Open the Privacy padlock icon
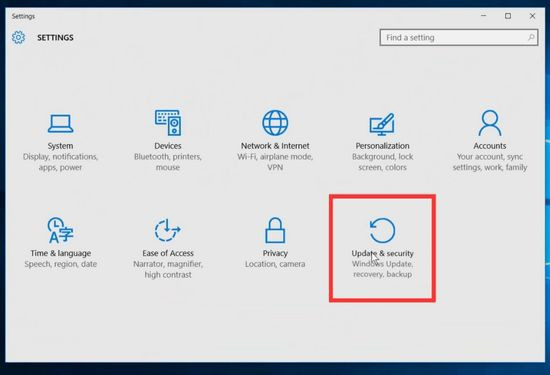This screenshot has height=375, width=550. [275, 230]
